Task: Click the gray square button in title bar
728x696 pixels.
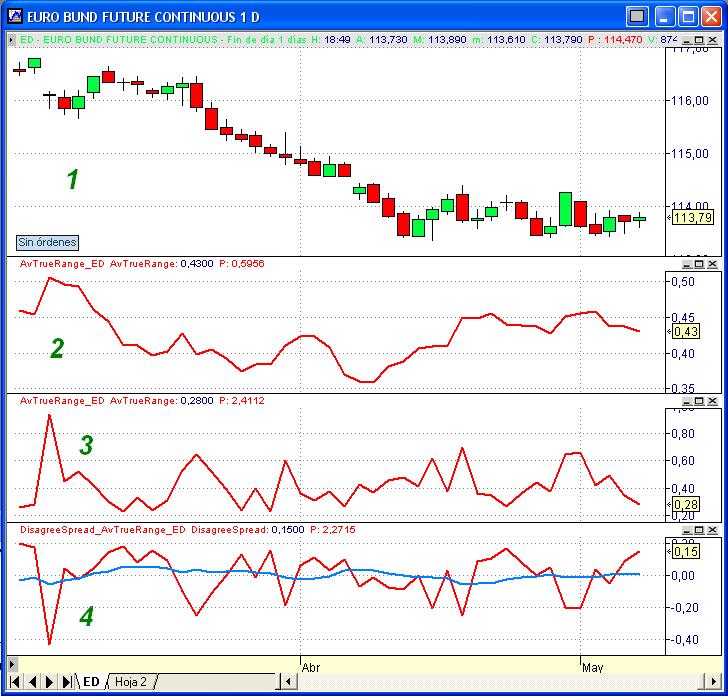Action: [x=637, y=17]
